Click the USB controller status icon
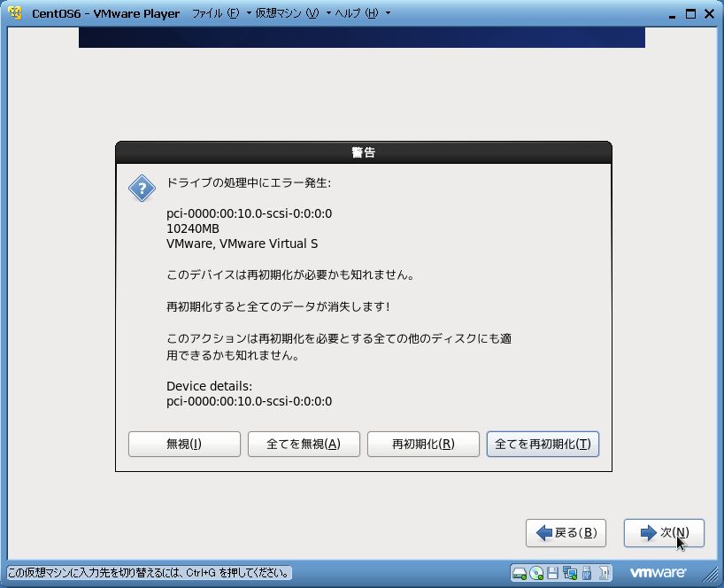724x588 pixels. coord(587,573)
